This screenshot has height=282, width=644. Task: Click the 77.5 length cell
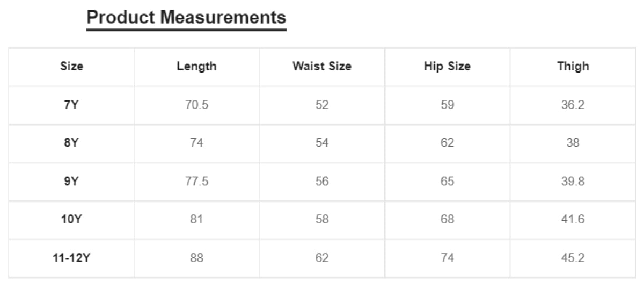coord(196,182)
